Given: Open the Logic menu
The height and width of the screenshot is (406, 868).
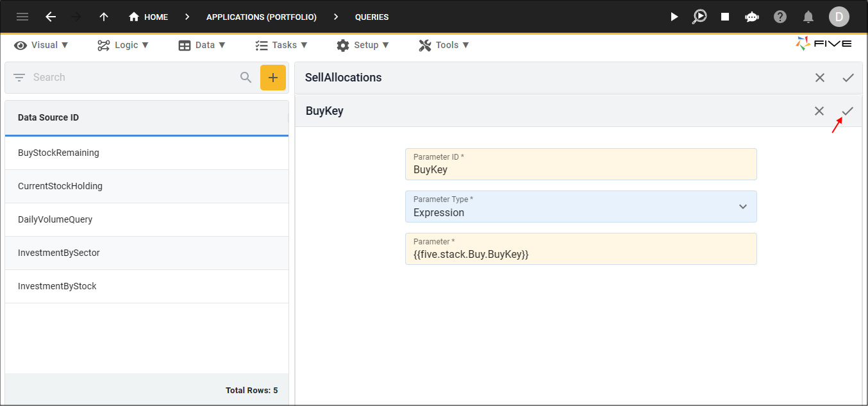Looking at the screenshot, I should [x=123, y=45].
